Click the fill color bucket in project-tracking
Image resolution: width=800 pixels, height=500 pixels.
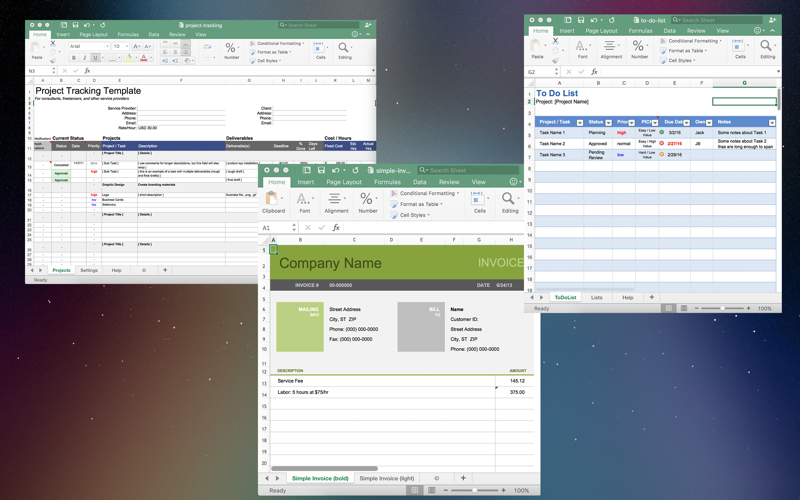[129, 58]
